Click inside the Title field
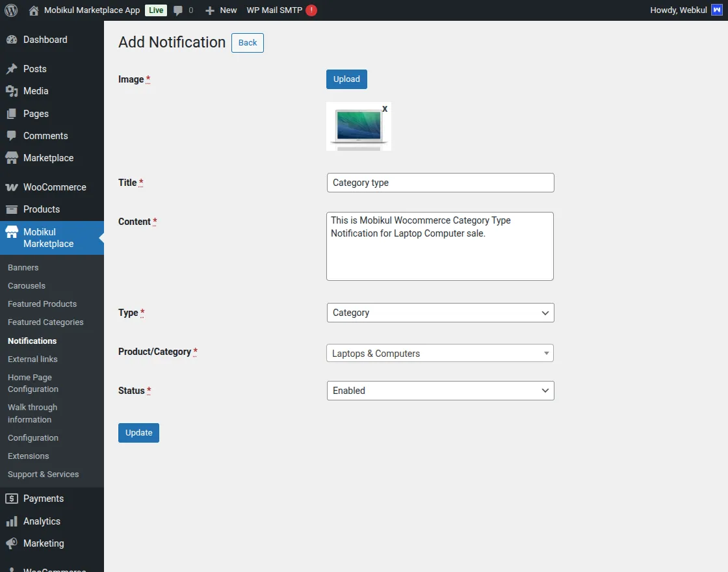This screenshot has height=572, width=728. tap(440, 183)
